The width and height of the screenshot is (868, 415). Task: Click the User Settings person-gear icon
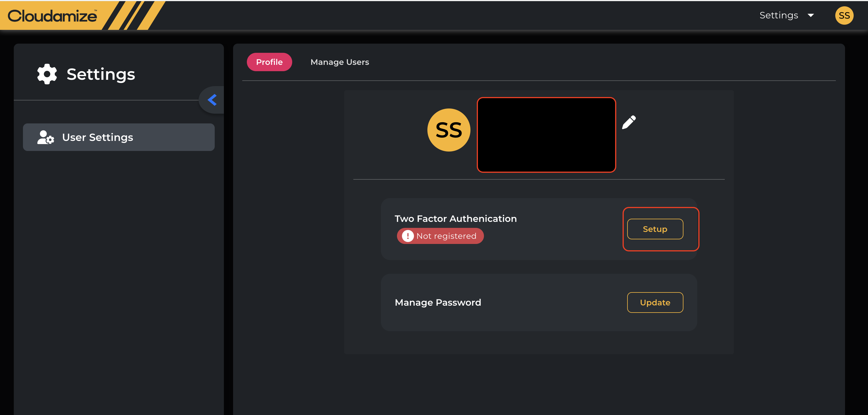pos(45,137)
